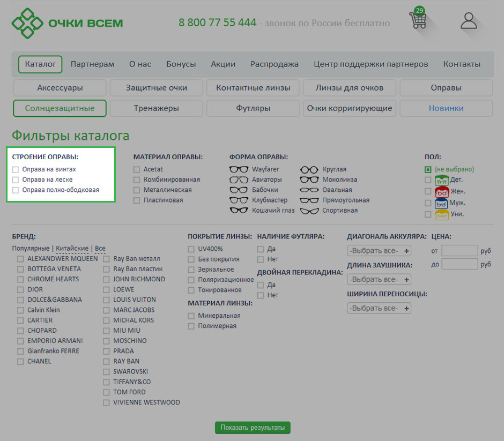Check the PRADA brand checkbox
504x441 pixels.
[x=107, y=352]
